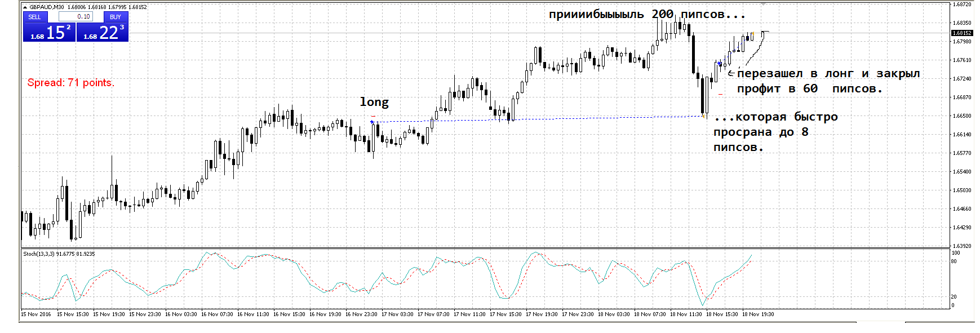Select the '...которая быстро' annotation text
Image resolution: width=980 pixels, height=333 pixels.
pyautogui.click(x=776, y=117)
